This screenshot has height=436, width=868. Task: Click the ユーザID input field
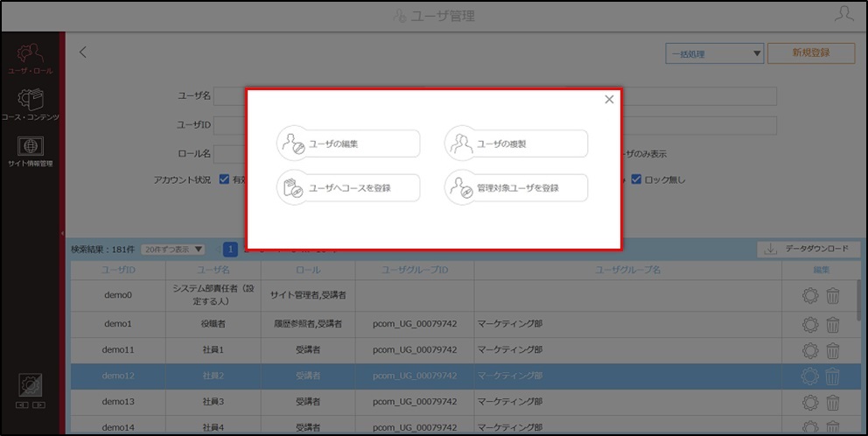[x=230, y=125]
